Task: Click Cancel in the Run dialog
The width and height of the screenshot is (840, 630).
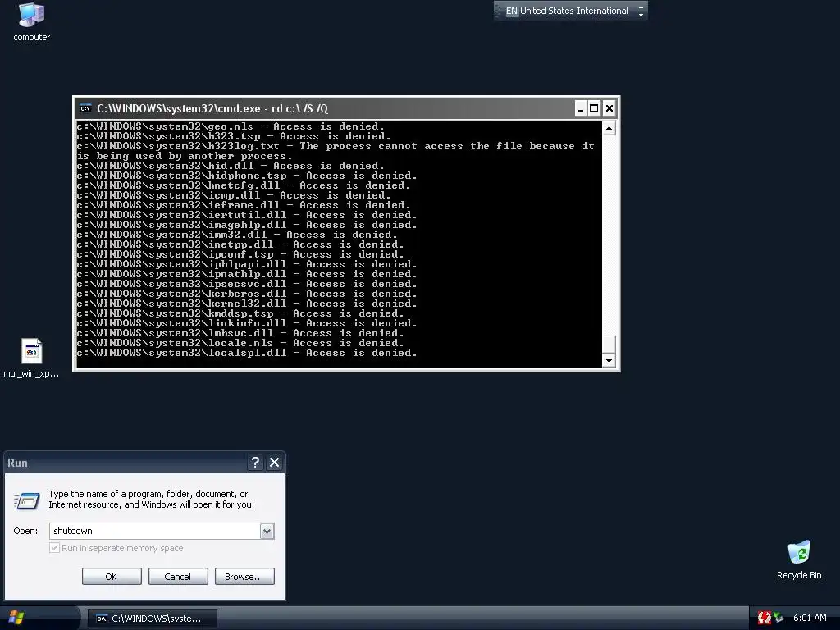Action: tap(178, 577)
